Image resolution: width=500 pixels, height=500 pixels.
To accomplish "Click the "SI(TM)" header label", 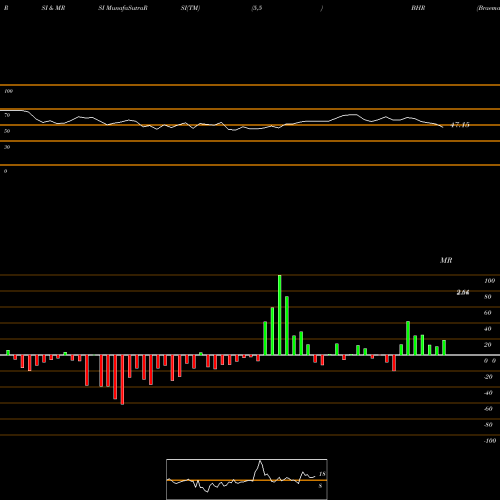I will click(190, 8).
